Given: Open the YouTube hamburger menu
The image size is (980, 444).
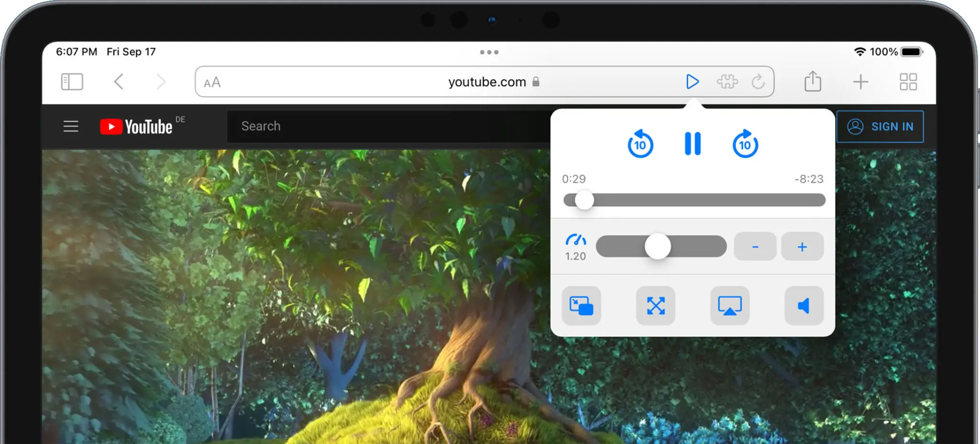Looking at the screenshot, I should click(x=71, y=126).
